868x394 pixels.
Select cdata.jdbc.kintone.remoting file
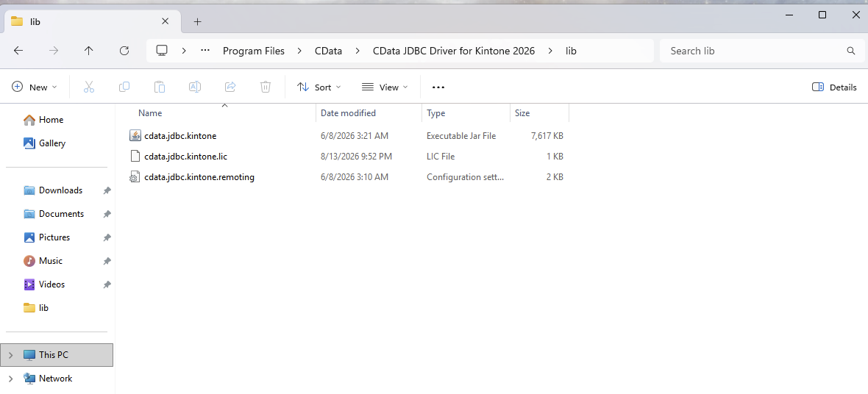pos(199,177)
